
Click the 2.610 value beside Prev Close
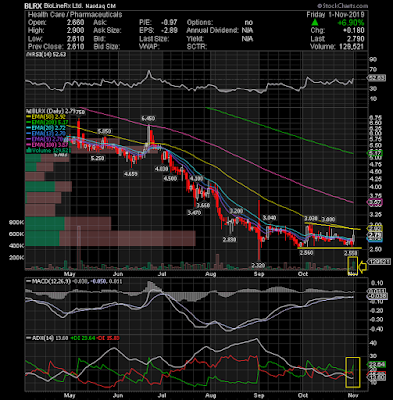pos(75,47)
